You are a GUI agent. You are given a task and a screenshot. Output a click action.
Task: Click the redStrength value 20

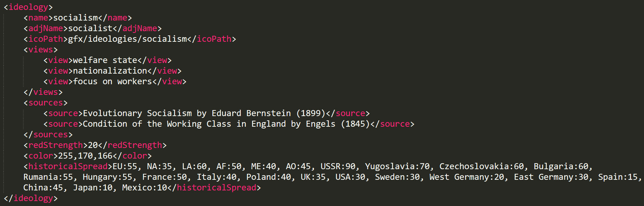[93, 145]
